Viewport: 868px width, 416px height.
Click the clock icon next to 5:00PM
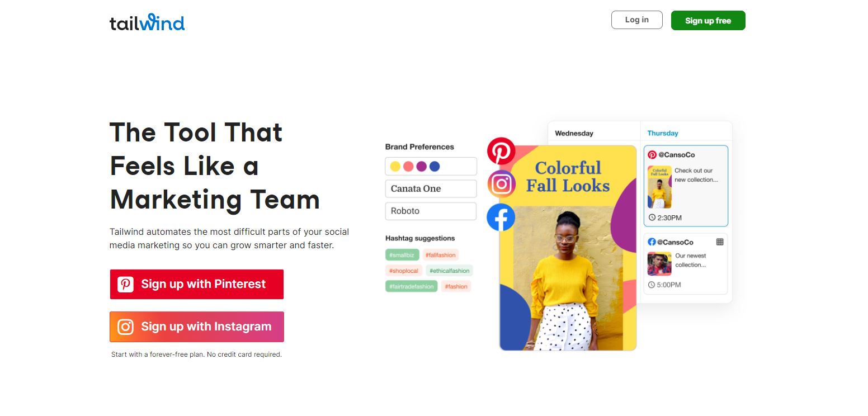click(x=652, y=285)
